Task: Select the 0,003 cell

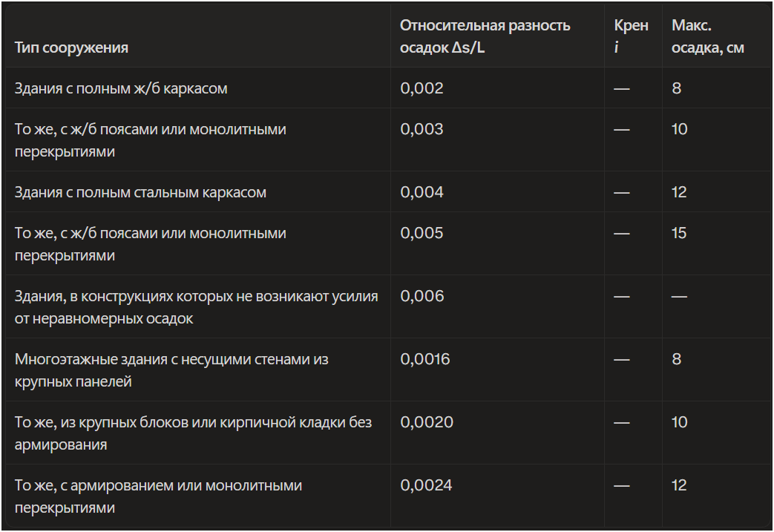Action: pyautogui.click(x=422, y=129)
